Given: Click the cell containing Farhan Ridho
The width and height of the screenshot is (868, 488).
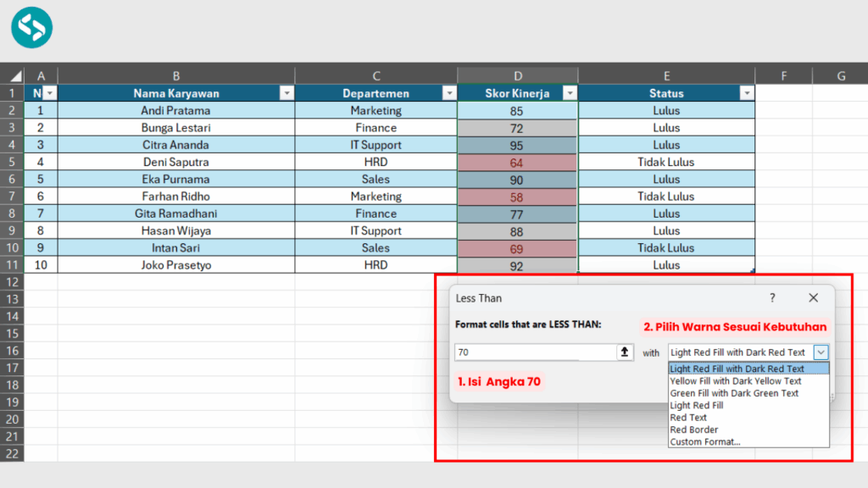Looking at the screenshot, I should pyautogui.click(x=176, y=197).
